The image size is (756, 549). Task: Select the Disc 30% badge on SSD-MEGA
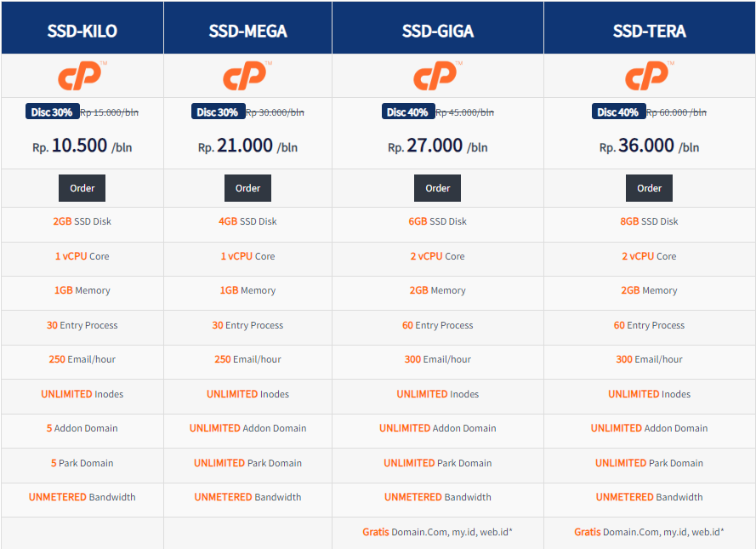[x=218, y=111]
